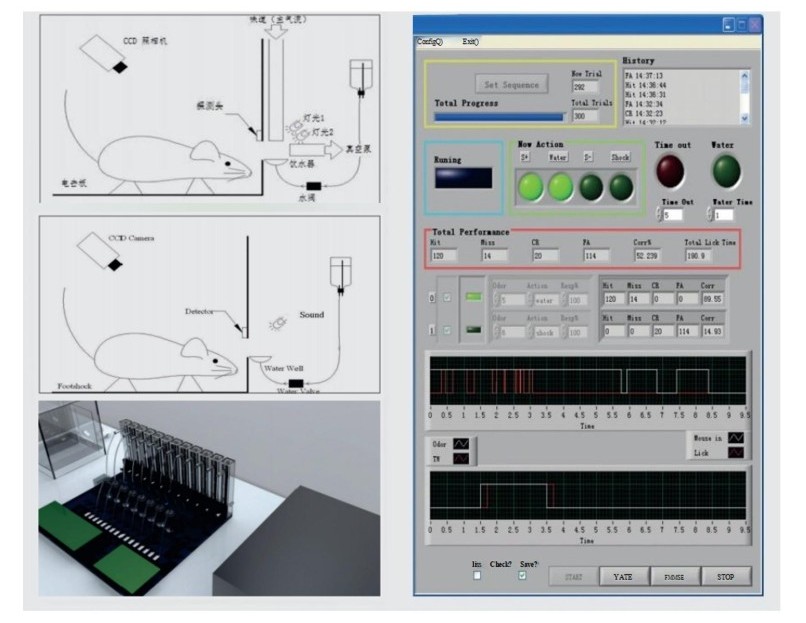Screen dimensions: 806x623
Task: Click the Shock indicator LED
Action: 622,186
